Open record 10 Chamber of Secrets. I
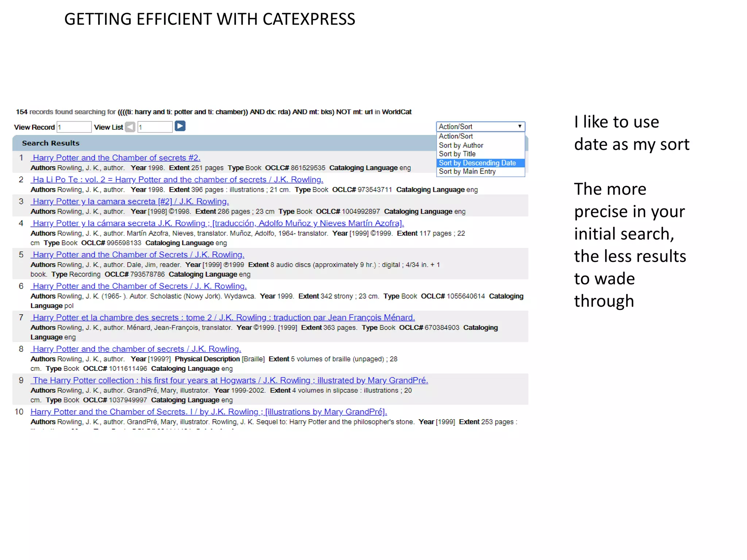 point(209,412)
